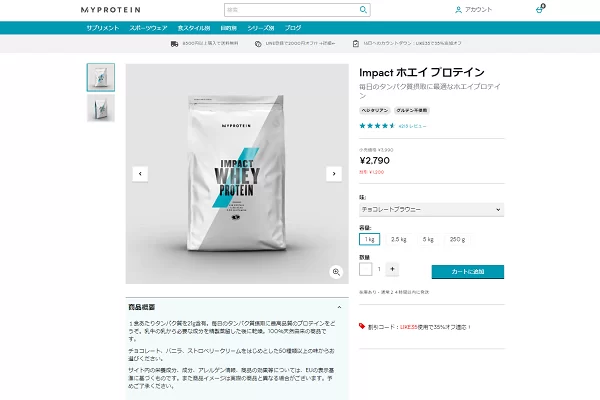
Task: Open the flavor dropdown
Action: 431,209
